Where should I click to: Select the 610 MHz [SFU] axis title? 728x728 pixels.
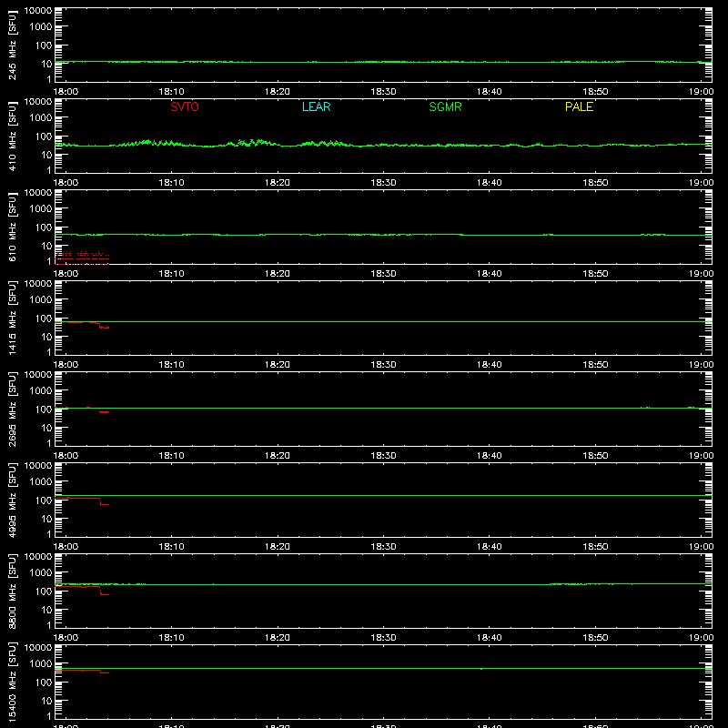click(x=12, y=227)
